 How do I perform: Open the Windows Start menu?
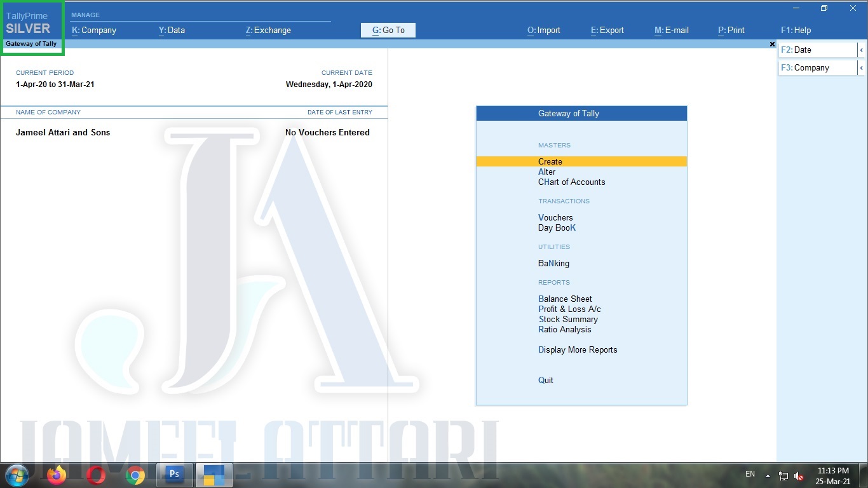click(x=17, y=475)
